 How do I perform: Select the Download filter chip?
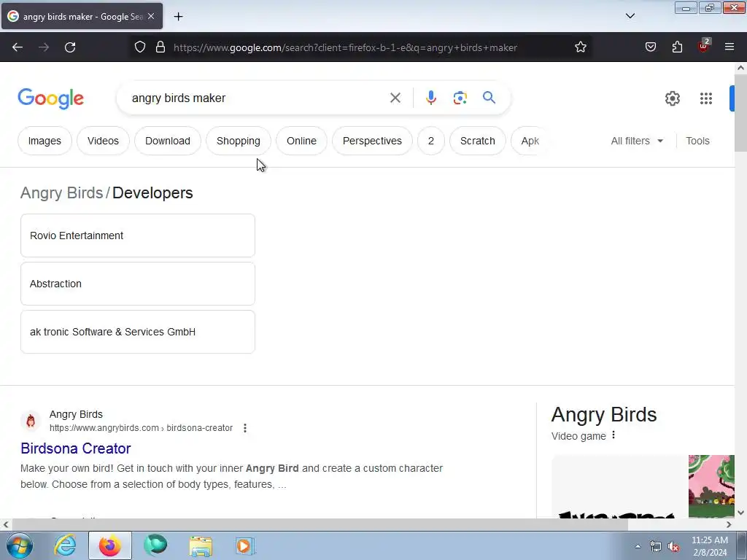tap(168, 141)
